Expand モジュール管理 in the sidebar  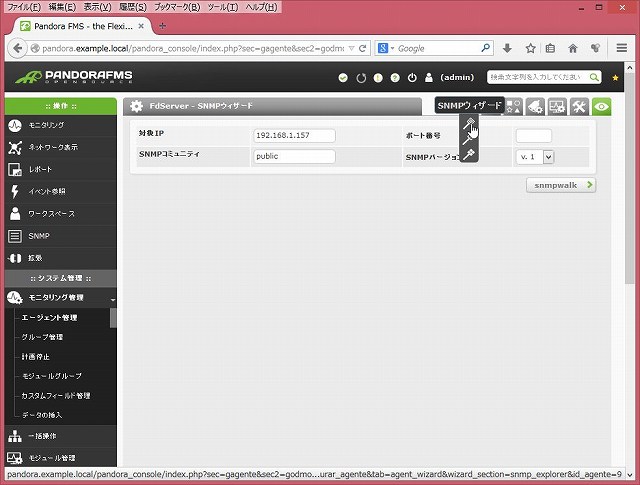pyautogui.click(x=61, y=458)
